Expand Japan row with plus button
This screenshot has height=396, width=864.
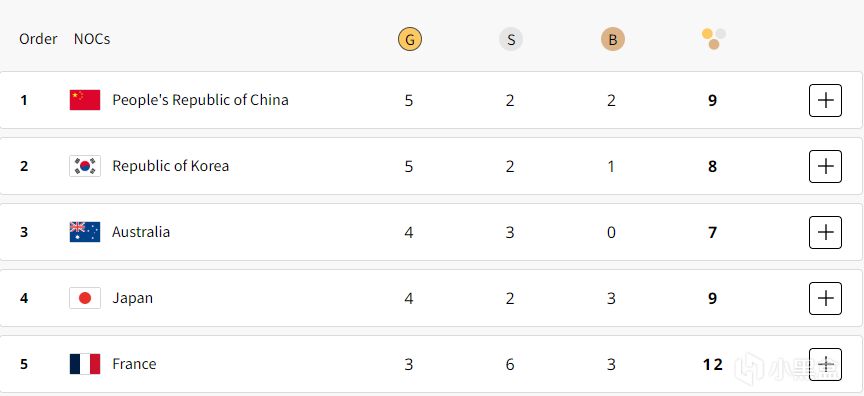[825, 299]
